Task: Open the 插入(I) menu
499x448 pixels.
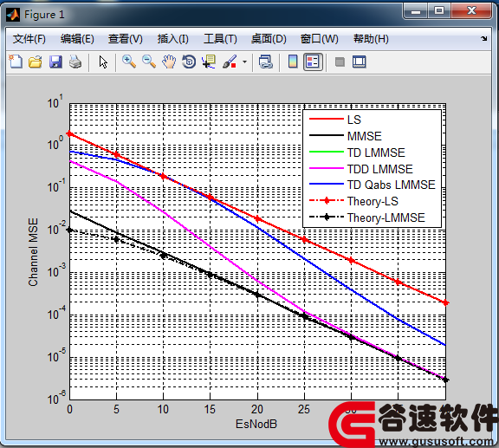Action: 172,39
